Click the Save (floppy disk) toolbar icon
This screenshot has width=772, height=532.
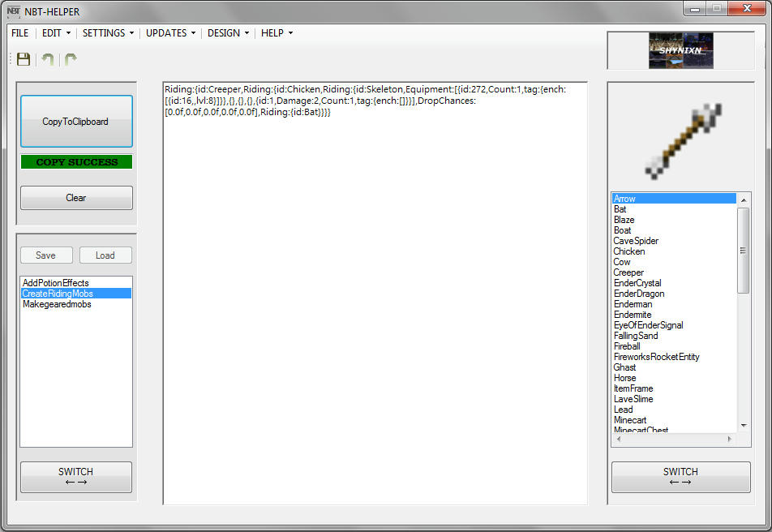[23, 58]
